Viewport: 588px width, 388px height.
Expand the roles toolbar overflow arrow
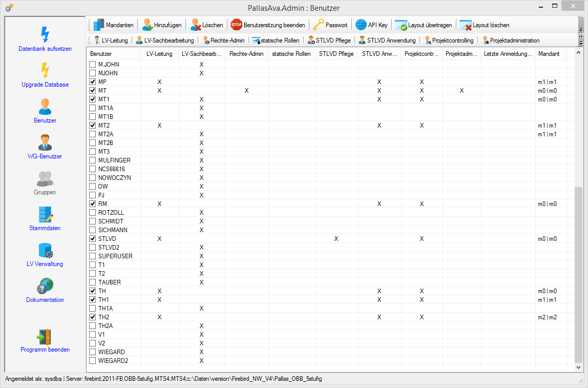click(581, 40)
